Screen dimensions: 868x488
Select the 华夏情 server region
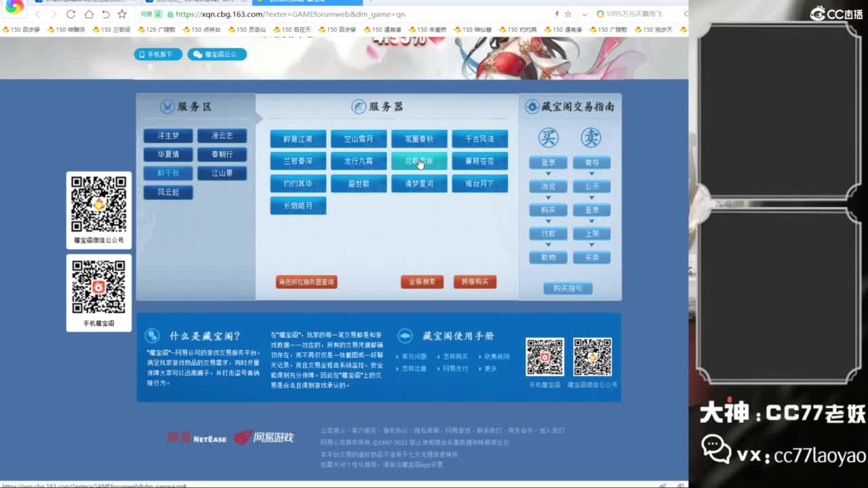tap(168, 155)
